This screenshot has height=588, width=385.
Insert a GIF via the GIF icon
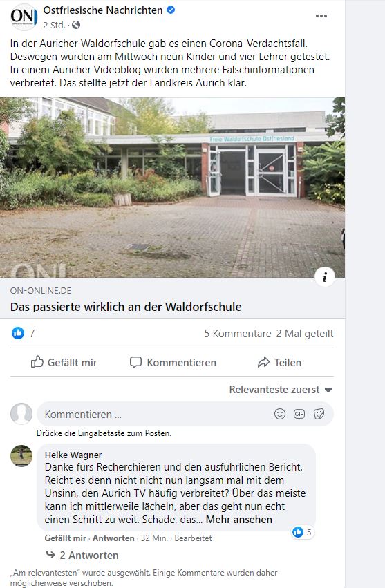pos(299,414)
